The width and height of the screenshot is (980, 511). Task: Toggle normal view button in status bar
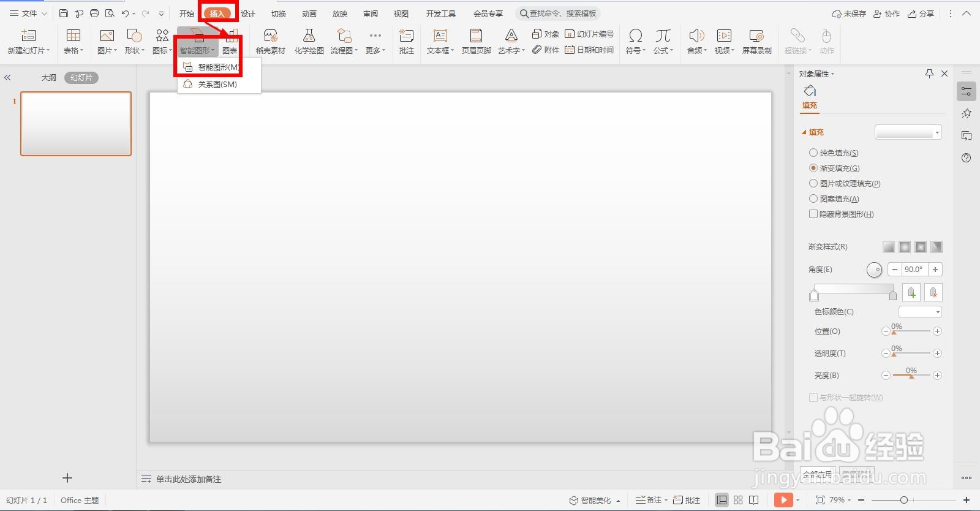click(x=722, y=500)
